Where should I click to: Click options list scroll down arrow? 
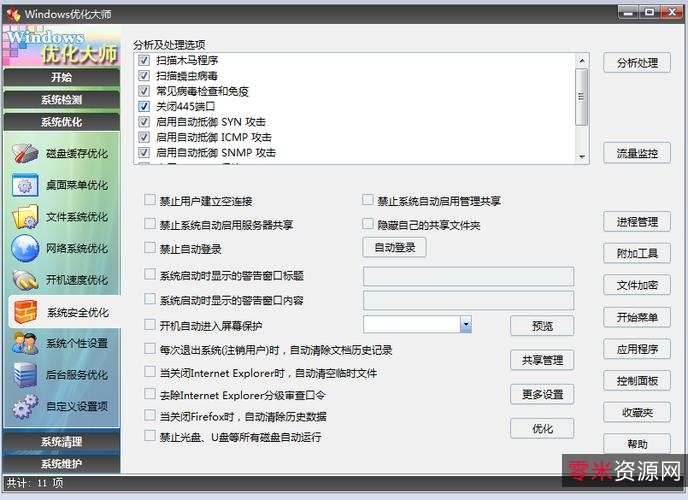(582, 157)
